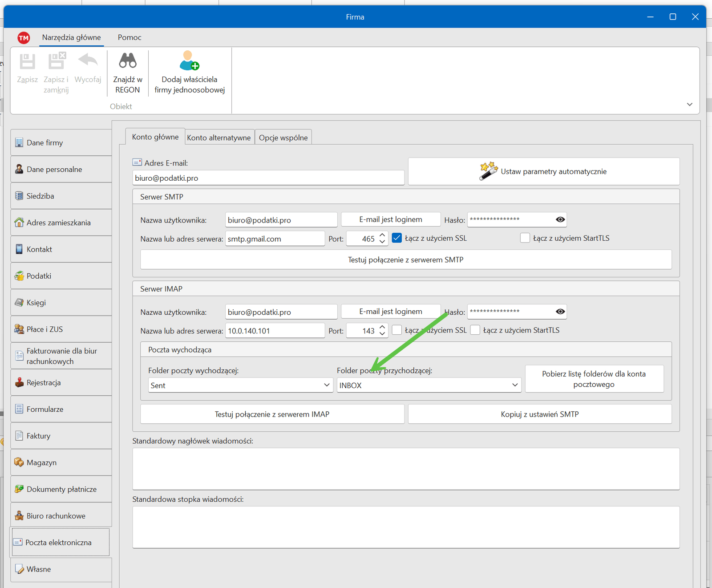Screen dimensions: 712x588
Task: Click the Standardowa stopka wiadomości text area
Action: (405, 527)
